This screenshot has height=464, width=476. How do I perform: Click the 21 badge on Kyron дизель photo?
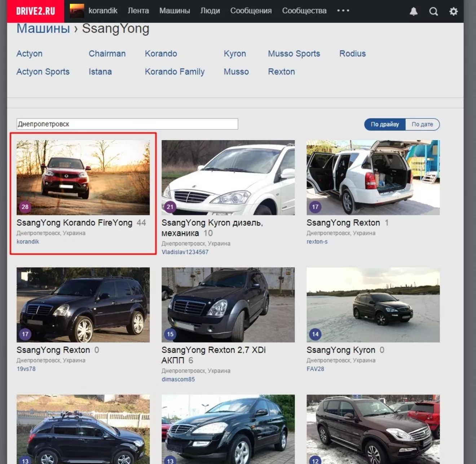pyautogui.click(x=170, y=207)
